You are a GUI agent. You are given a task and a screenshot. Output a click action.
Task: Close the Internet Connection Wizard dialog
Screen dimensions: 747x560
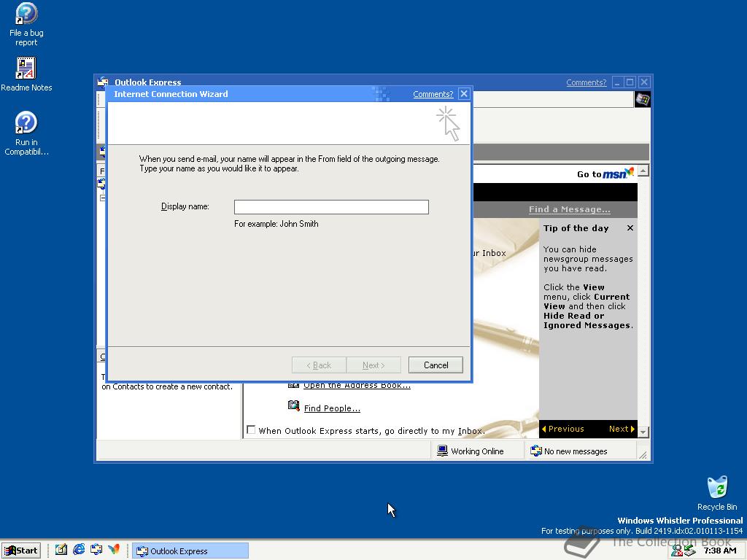pos(464,94)
